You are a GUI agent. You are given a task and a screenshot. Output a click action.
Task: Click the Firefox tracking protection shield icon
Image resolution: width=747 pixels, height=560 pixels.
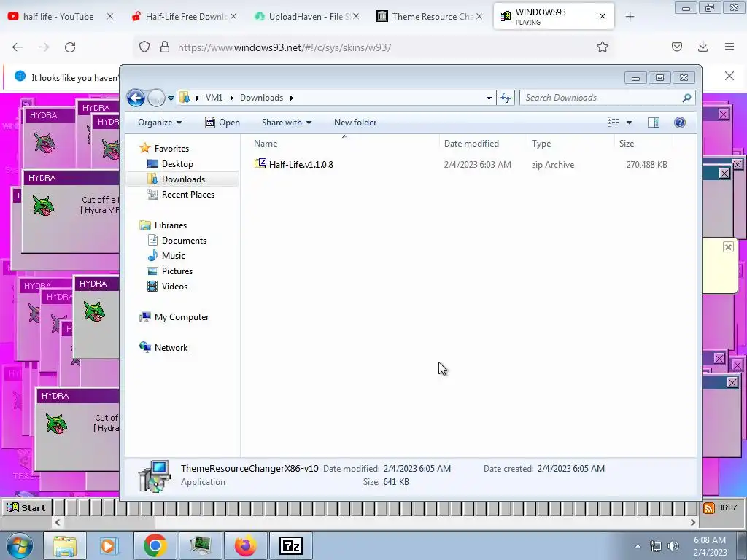(x=144, y=47)
